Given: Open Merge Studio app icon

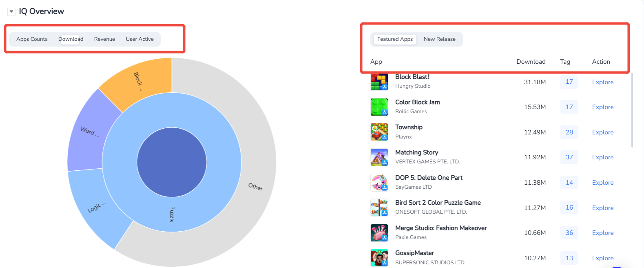Looking at the screenshot, I should [379, 233].
